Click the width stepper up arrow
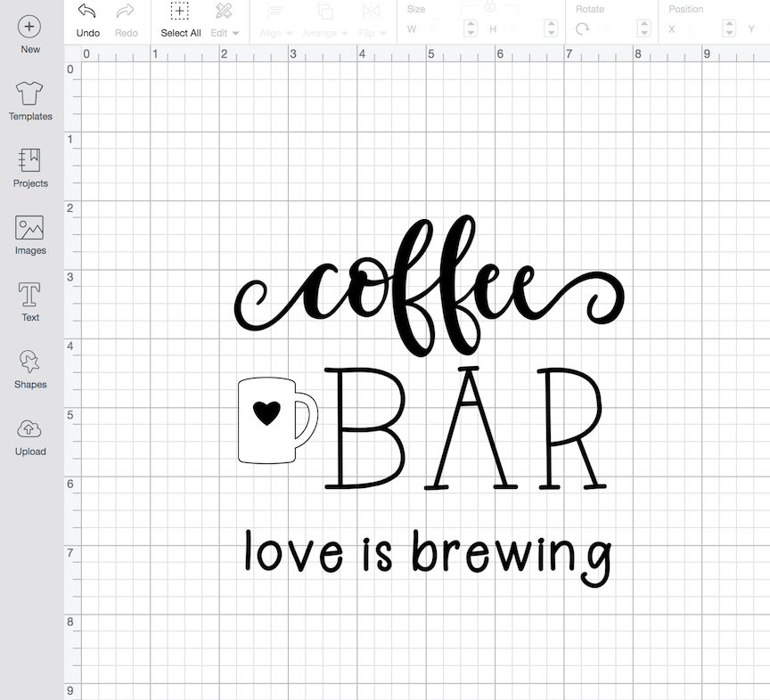Image resolution: width=770 pixels, height=700 pixels. 471,24
